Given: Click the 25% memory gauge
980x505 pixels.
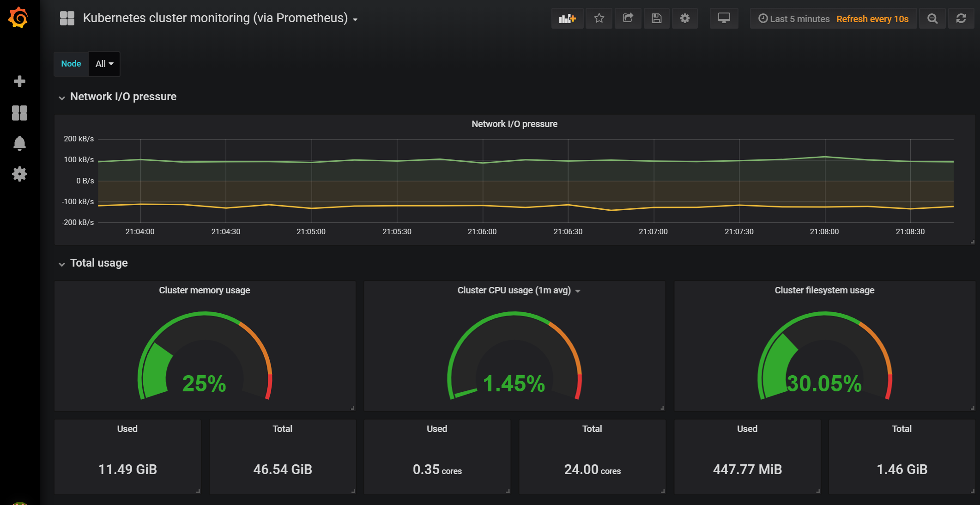Looking at the screenshot, I should [x=205, y=356].
